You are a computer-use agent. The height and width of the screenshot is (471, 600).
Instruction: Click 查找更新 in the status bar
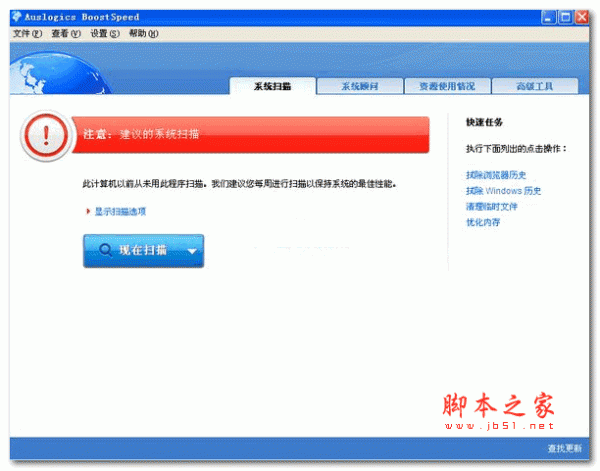[x=565, y=448]
